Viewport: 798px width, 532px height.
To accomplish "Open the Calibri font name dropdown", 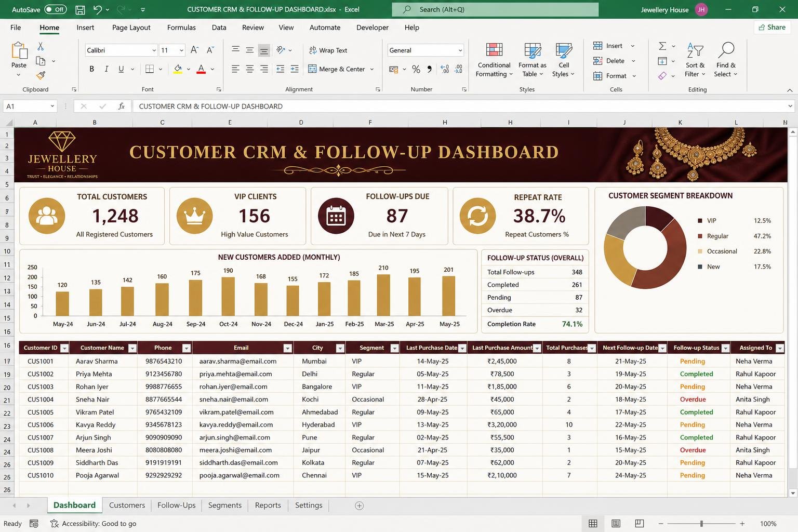I will click(x=154, y=50).
